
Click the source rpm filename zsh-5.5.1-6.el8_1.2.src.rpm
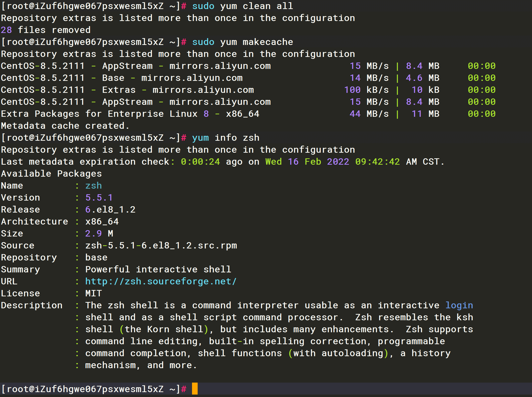[161, 246]
